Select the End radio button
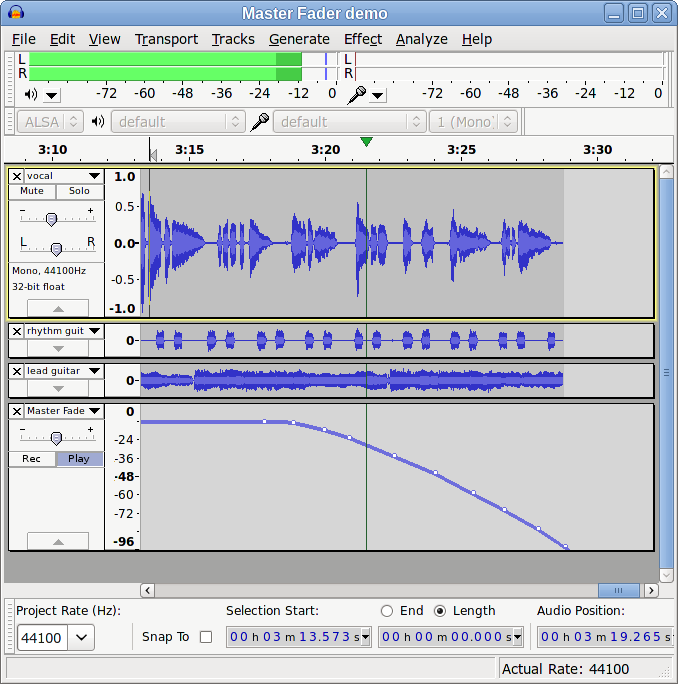This screenshot has height=684, width=678. tap(387, 611)
